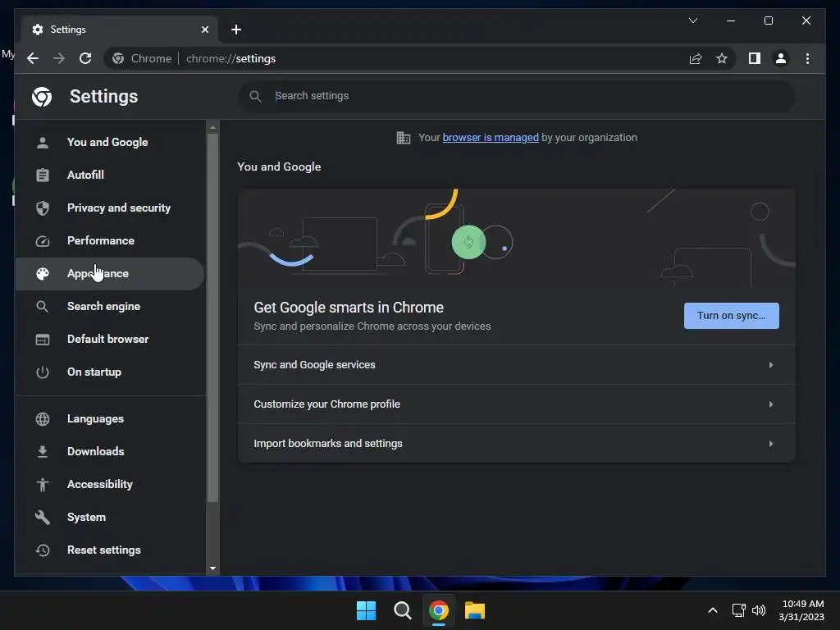Screen dimensions: 840x630
Task: Click the palette Appearance icon
Action: point(43,274)
